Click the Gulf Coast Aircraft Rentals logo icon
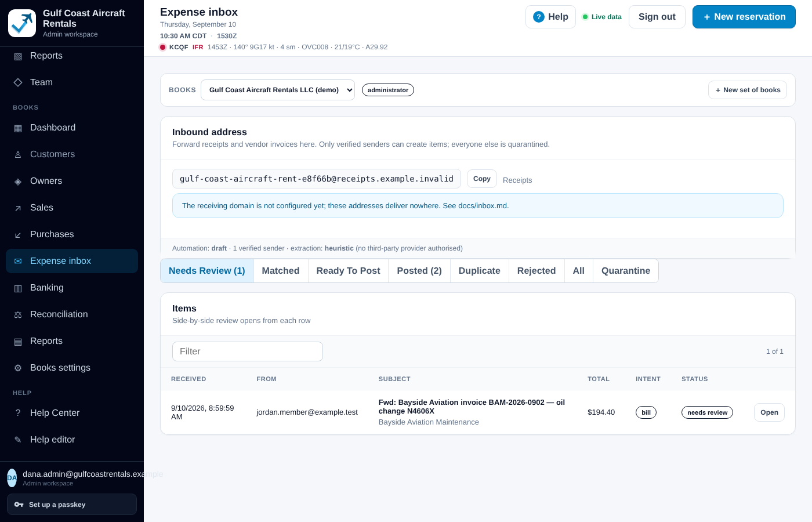Image resolution: width=812 pixels, height=522 pixels. [22, 23]
